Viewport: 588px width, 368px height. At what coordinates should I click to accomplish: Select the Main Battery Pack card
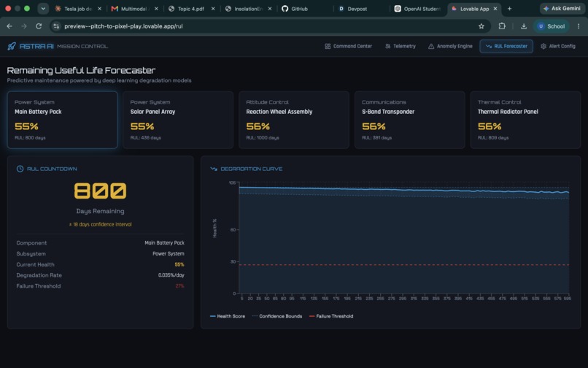[x=62, y=120]
